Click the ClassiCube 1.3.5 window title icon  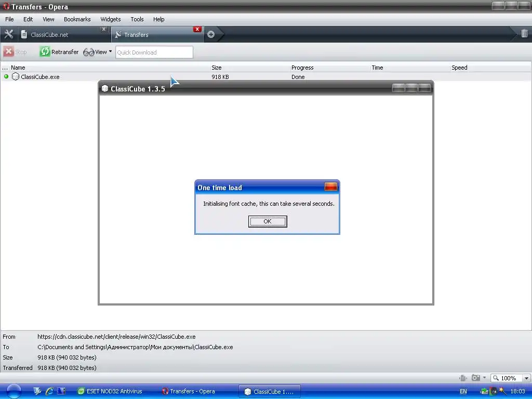[x=105, y=88]
